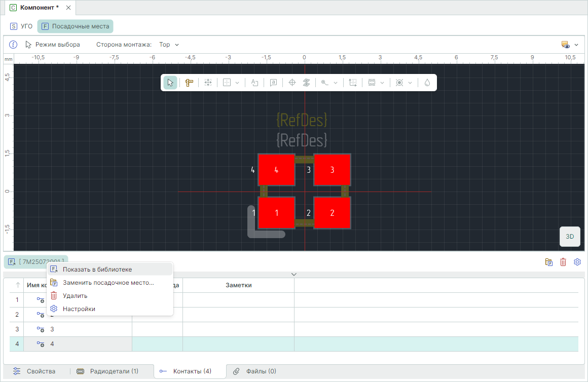Screen dimensions: 588x382
Task: Open the Сторона монтажа Top dropdown
Action: click(x=169, y=45)
